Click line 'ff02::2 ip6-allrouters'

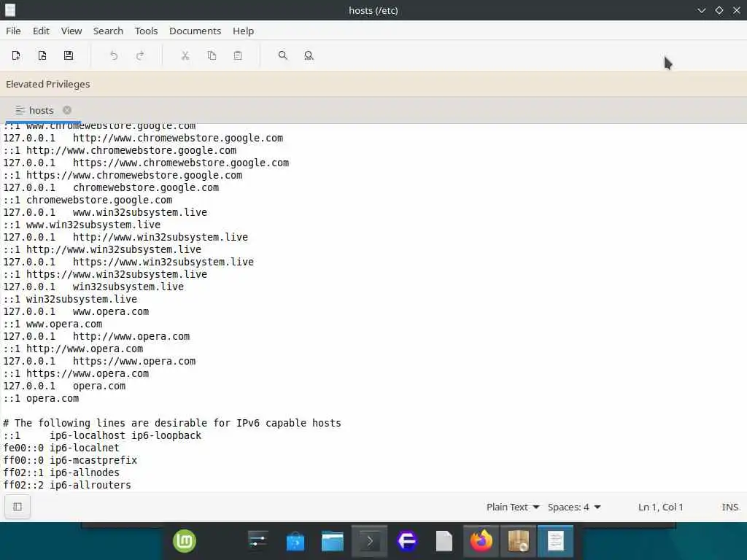pyautogui.click(x=67, y=485)
